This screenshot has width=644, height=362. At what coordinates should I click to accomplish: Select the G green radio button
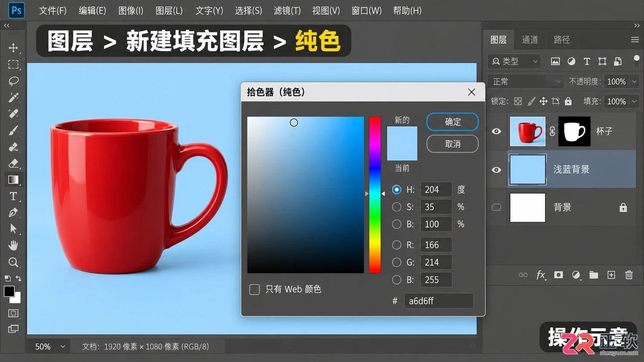[x=397, y=262]
